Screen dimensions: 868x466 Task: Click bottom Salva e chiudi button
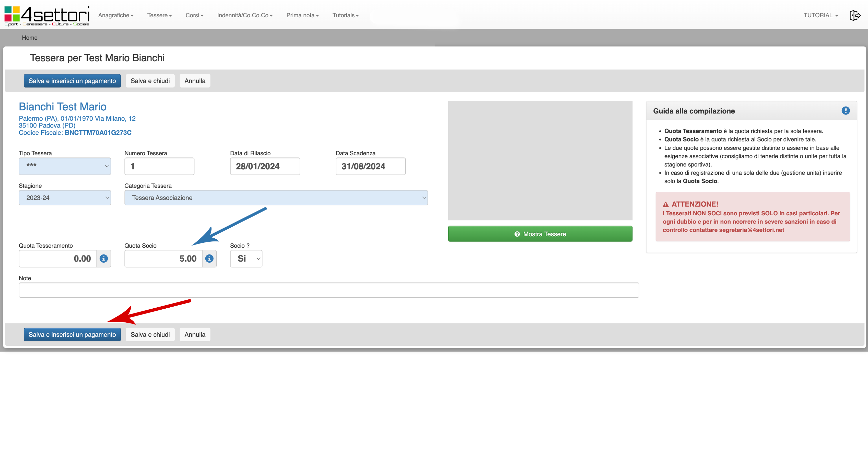150,335
